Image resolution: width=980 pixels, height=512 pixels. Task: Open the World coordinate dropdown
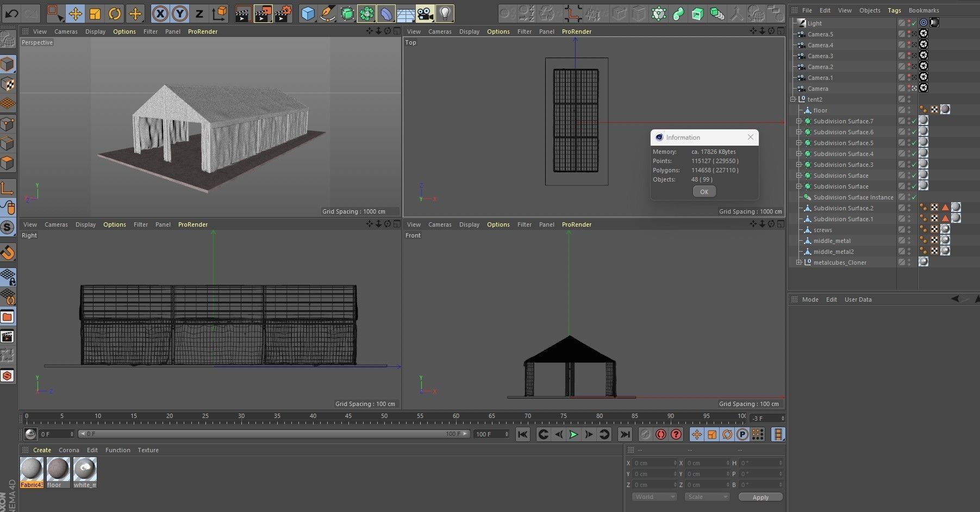[x=654, y=497]
